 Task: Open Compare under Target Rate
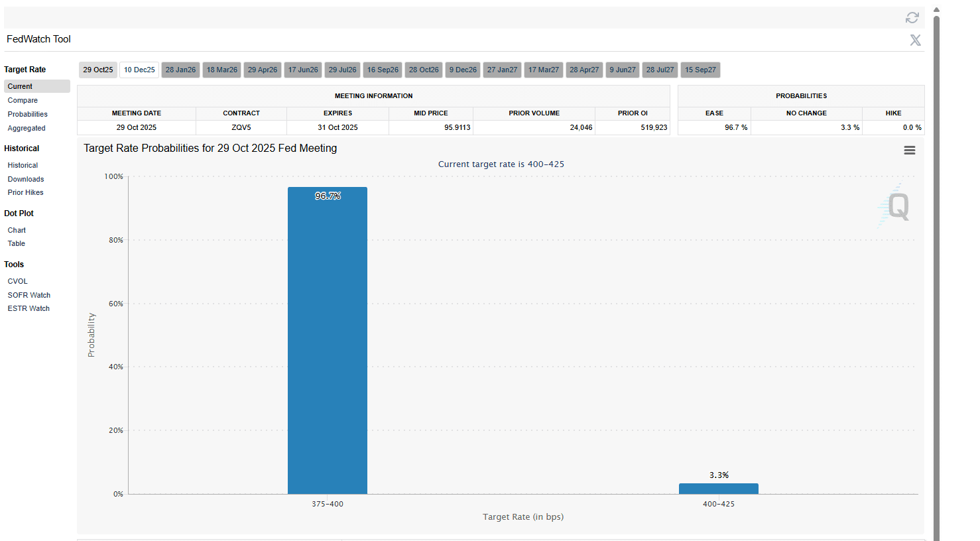pos(23,100)
